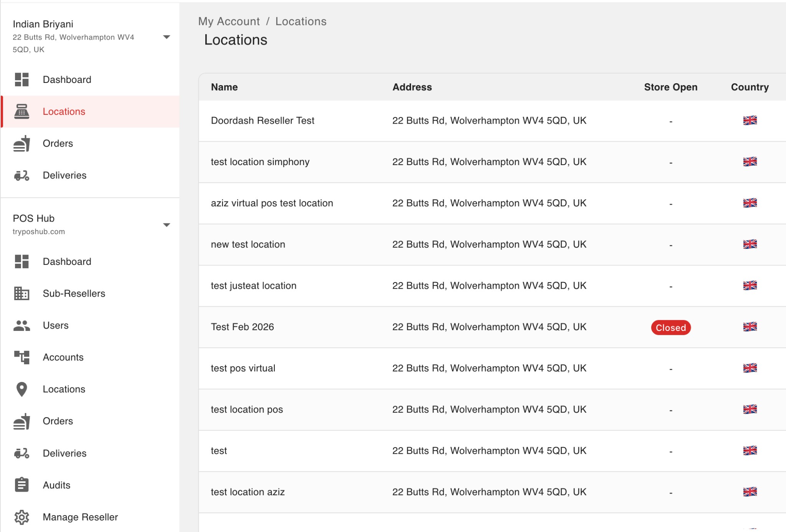Expand the POS Hub reseller dropdown
This screenshot has width=786, height=532.
click(167, 225)
